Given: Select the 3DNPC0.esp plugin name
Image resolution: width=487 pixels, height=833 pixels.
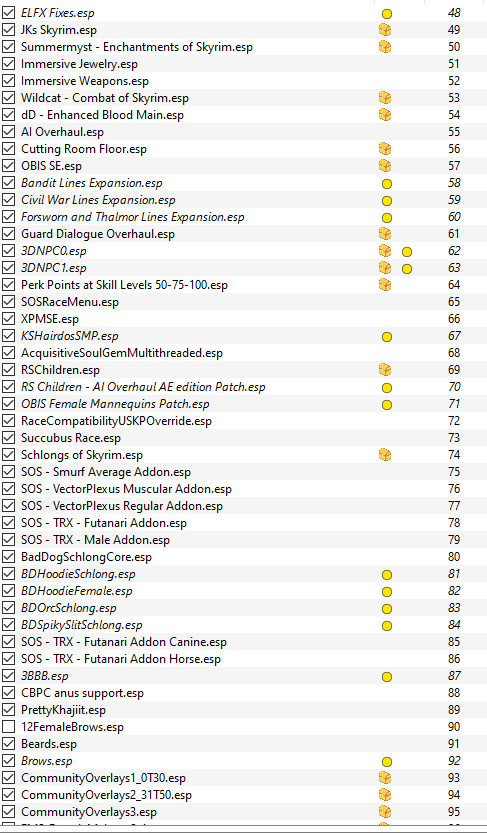Looking at the screenshot, I should click(54, 251).
